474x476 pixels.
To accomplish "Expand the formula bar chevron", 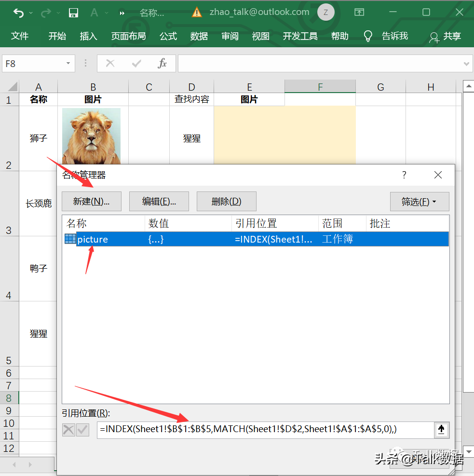I will click(x=466, y=64).
